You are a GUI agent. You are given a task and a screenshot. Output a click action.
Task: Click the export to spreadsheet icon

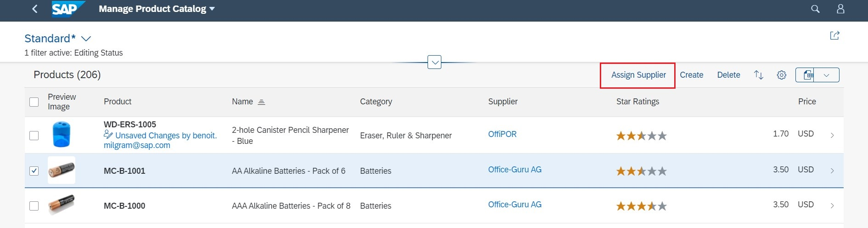(807, 75)
